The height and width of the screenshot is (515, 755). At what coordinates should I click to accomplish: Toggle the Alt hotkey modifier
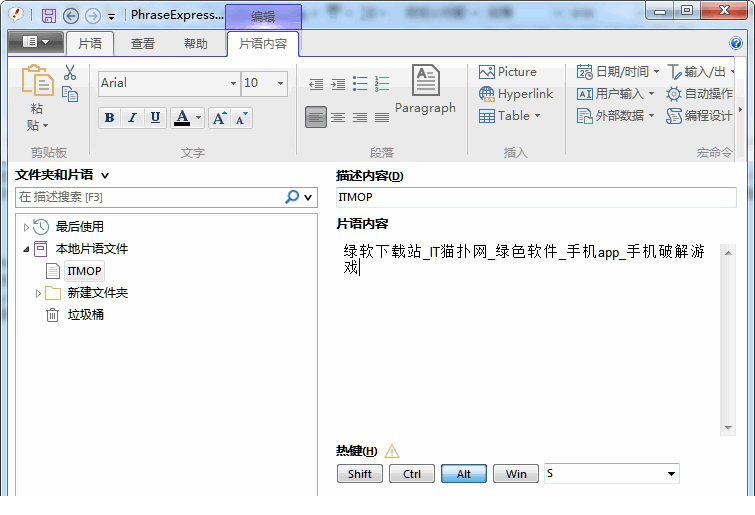[464, 474]
